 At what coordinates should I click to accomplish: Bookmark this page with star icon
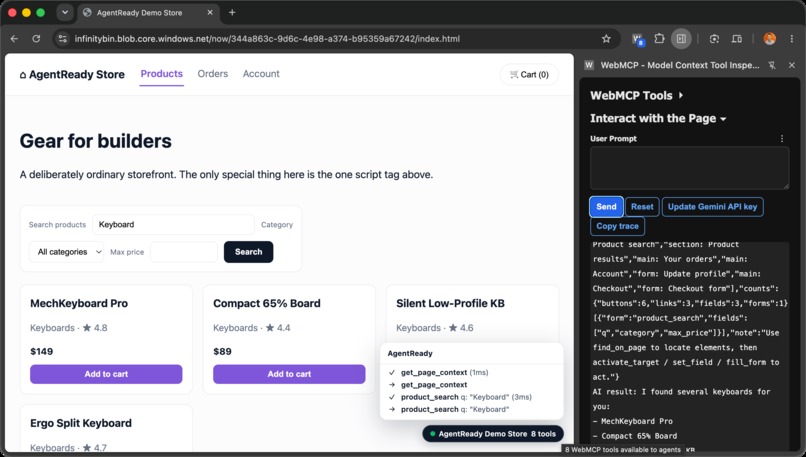(x=606, y=39)
